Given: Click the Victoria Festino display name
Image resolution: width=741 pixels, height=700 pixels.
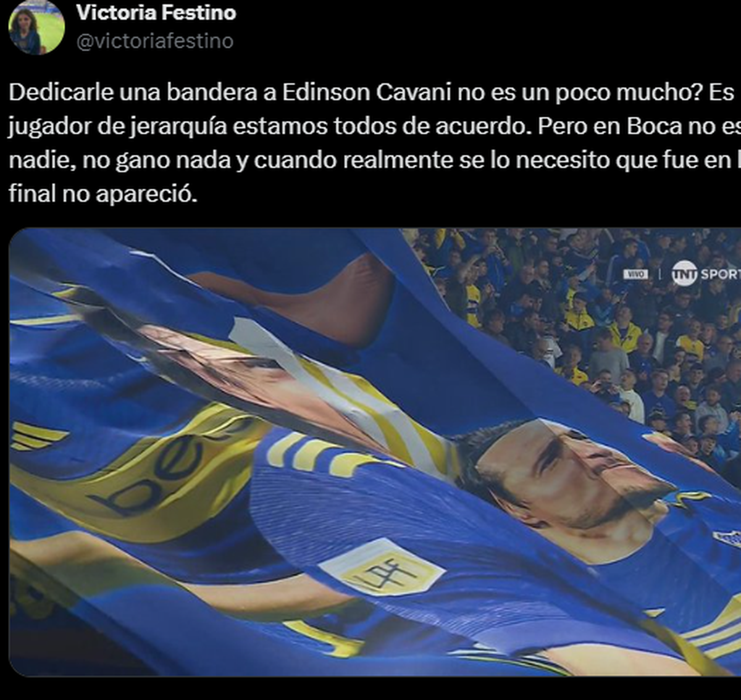Looking at the screenshot, I should (x=156, y=12).
